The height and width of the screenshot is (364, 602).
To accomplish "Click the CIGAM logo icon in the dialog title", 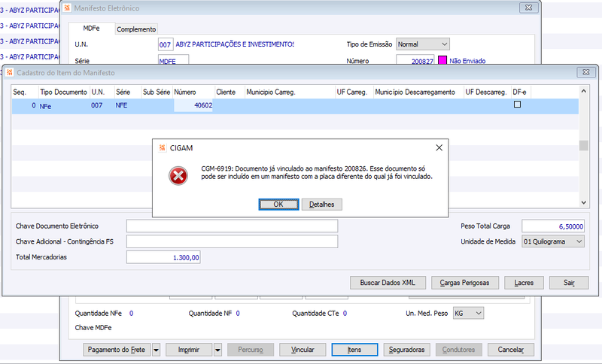I will (x=163, y=147).
